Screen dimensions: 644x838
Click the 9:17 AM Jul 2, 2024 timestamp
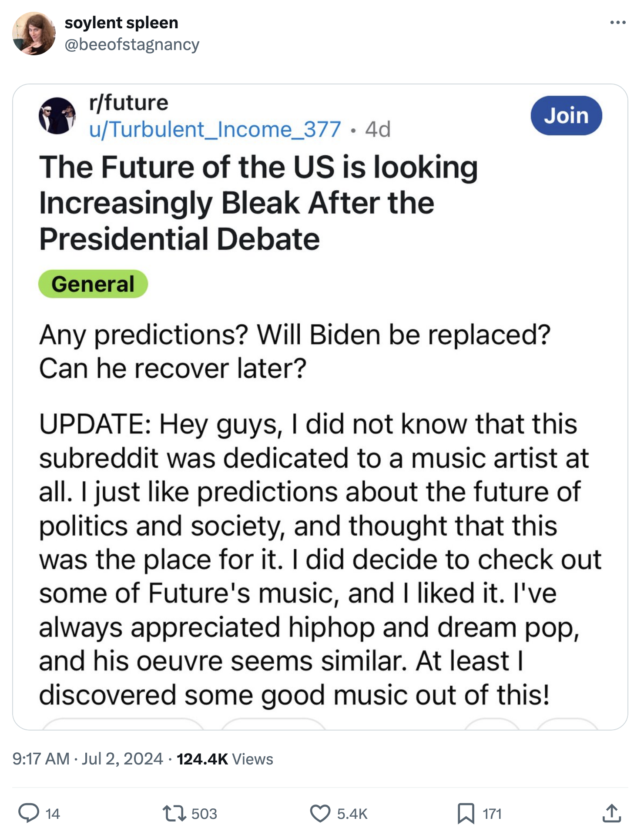click(87, 759)
